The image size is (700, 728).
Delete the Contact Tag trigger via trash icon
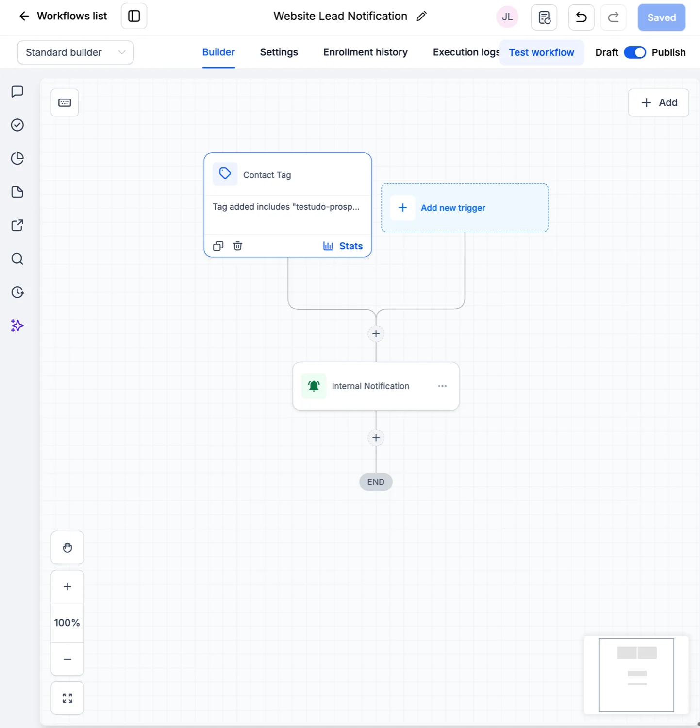[238, 246]
